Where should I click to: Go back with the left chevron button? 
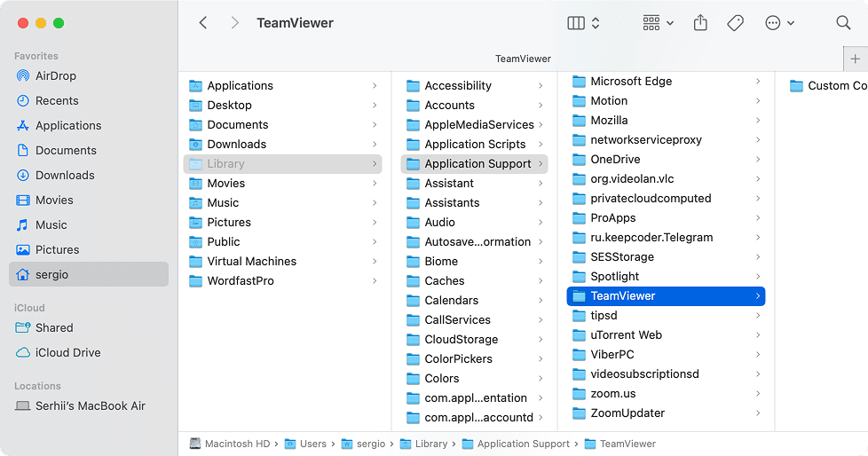(203, 23)
